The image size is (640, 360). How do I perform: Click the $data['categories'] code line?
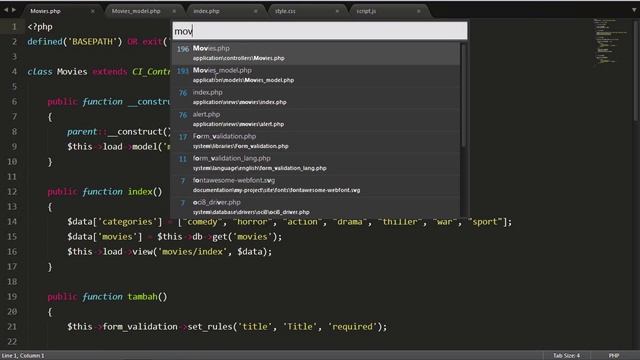(x=289, y=222)
